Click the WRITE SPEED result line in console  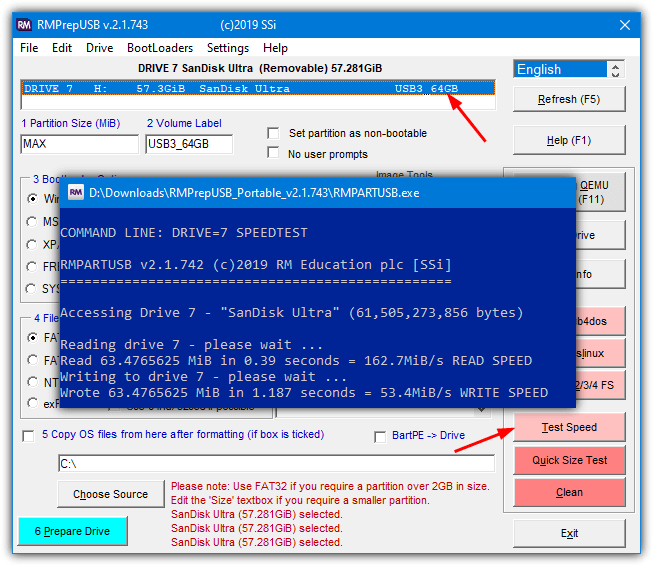pos(304,393)
